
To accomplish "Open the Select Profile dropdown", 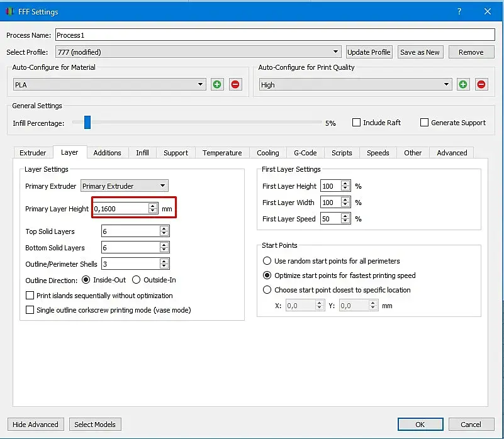I will tap(198, 52).
